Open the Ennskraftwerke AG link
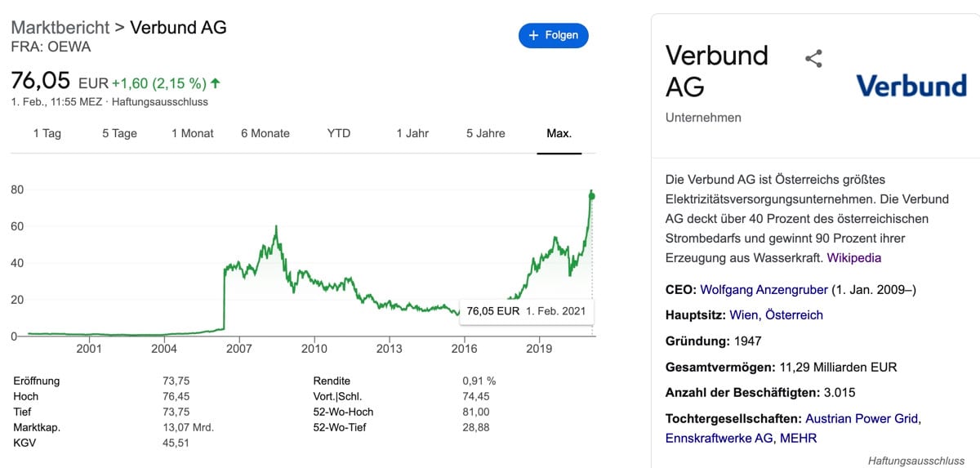The image size is (980, 468). tap(719, 439)
